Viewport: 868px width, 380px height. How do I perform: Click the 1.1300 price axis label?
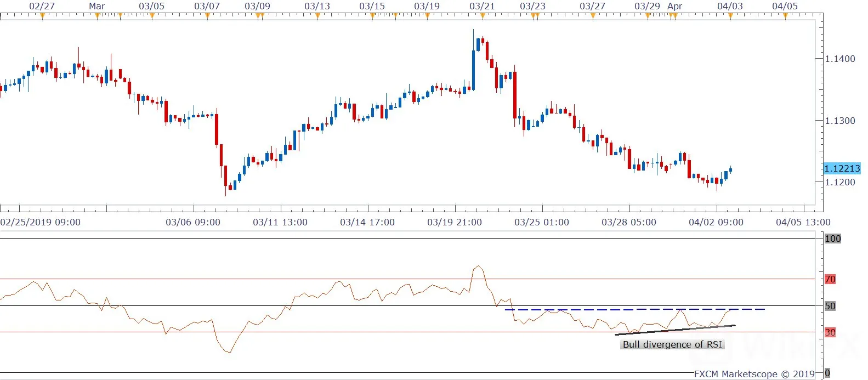(x=840, y=121)
